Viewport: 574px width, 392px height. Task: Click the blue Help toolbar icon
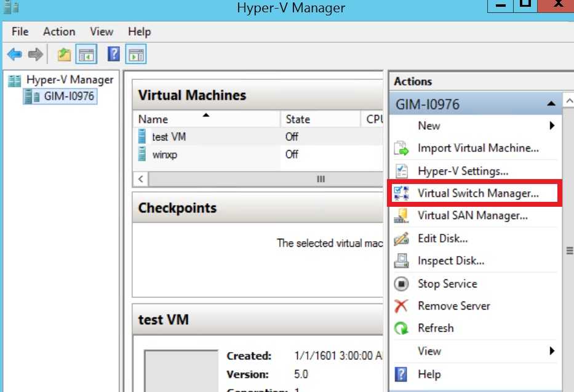pyautogui.click(x=113, y=55)
